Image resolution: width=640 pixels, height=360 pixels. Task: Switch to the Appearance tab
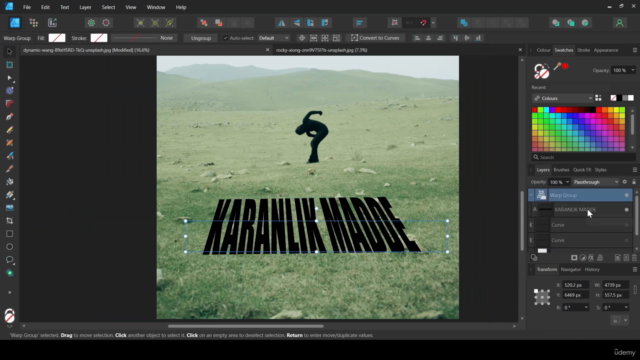[606, 50]
